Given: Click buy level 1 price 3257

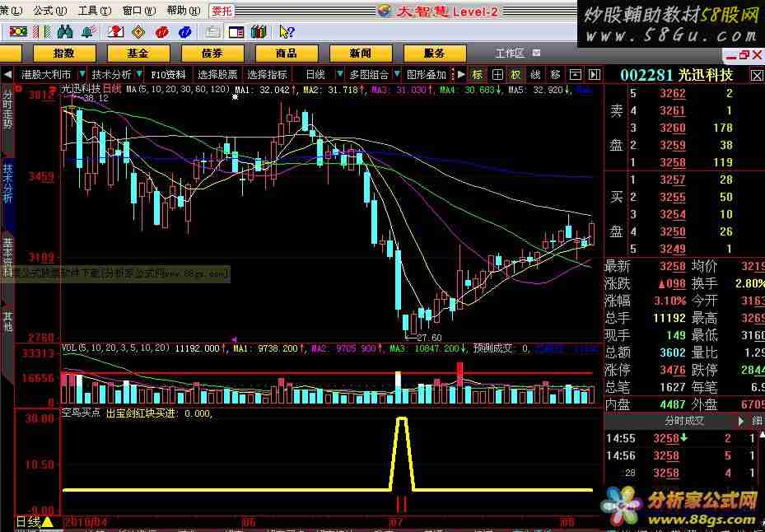Looking at the screenshot, I should point(673,180).
